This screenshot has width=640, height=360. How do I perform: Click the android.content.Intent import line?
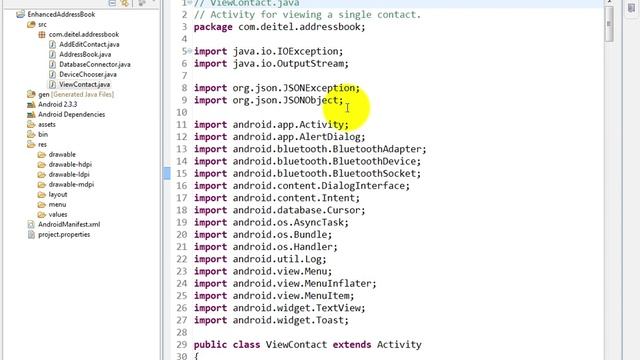(x=277, y=198)
